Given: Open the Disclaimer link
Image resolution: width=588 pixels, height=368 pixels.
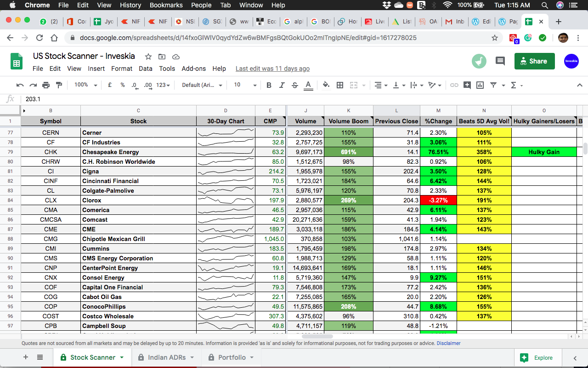Looking at the screenshot, I should click(x=448, y=343).
